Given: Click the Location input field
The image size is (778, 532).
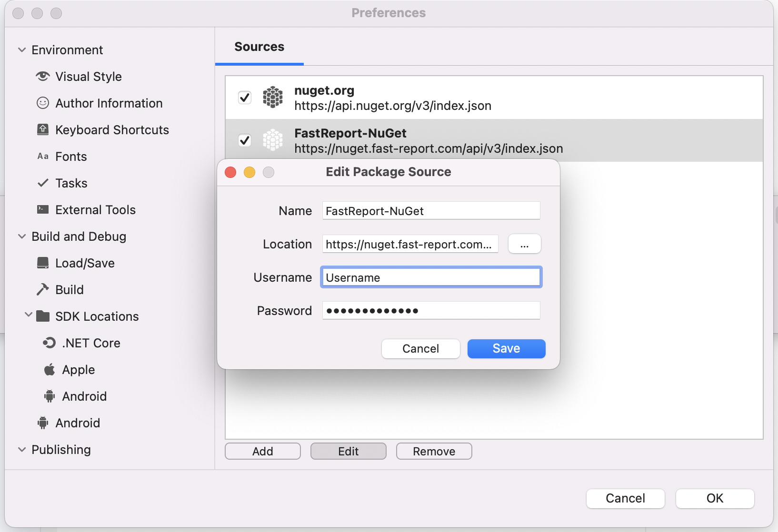Looking at the screenshot, I should (x=410, y=244).
